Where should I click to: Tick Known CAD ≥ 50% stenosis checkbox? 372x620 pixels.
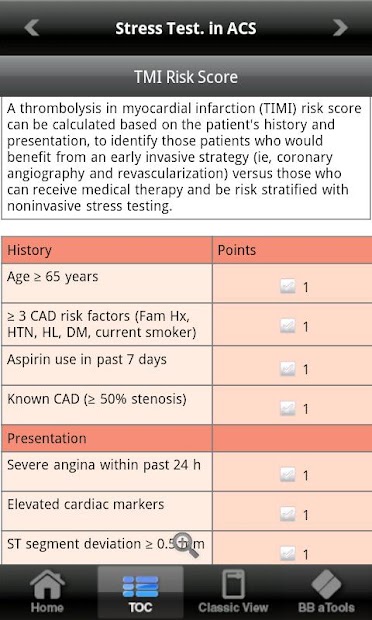(288, 408)
